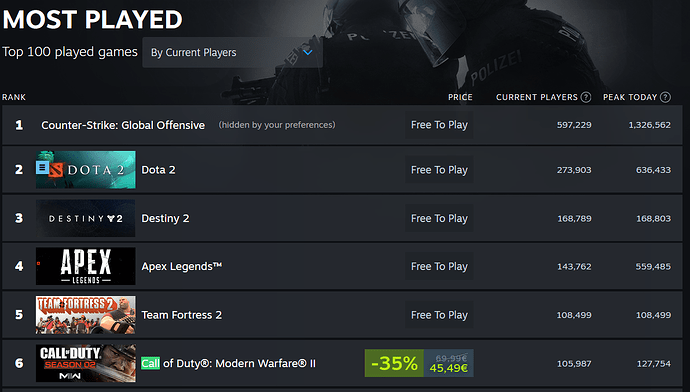Click the Team Fortress 2 title text

(x=182, y=315)
